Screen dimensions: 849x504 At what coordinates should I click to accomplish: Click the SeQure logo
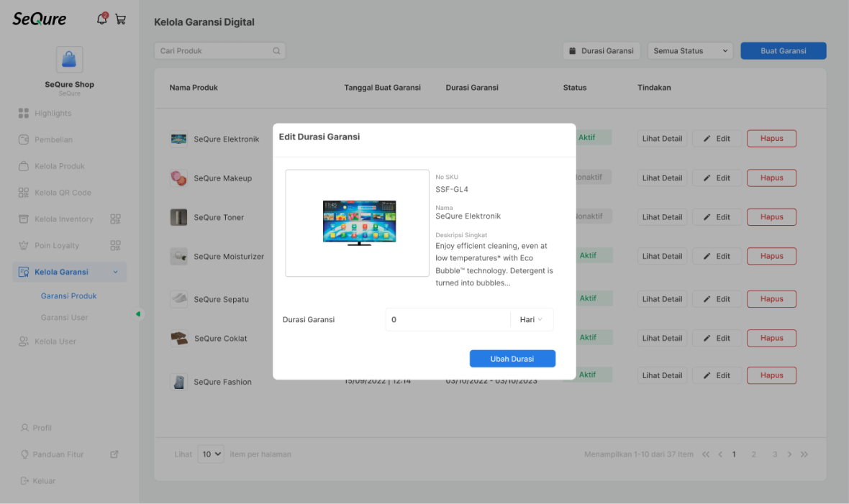[x=40, y=19]
